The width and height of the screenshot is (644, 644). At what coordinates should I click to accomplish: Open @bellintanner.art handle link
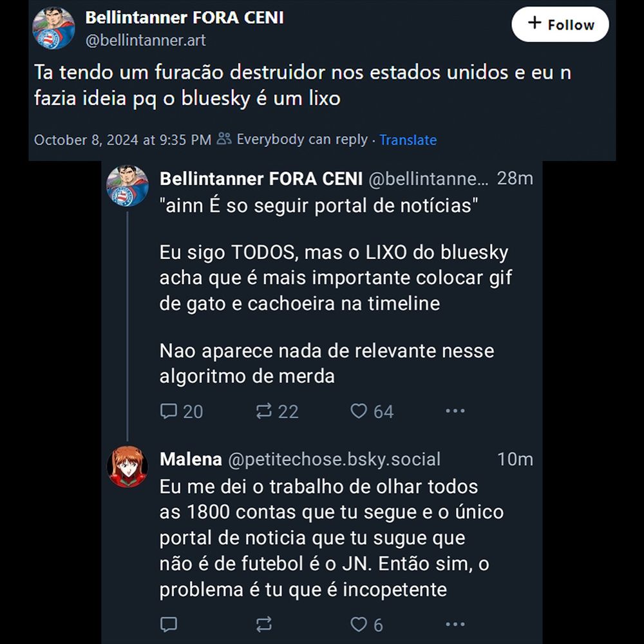point(143,40)
